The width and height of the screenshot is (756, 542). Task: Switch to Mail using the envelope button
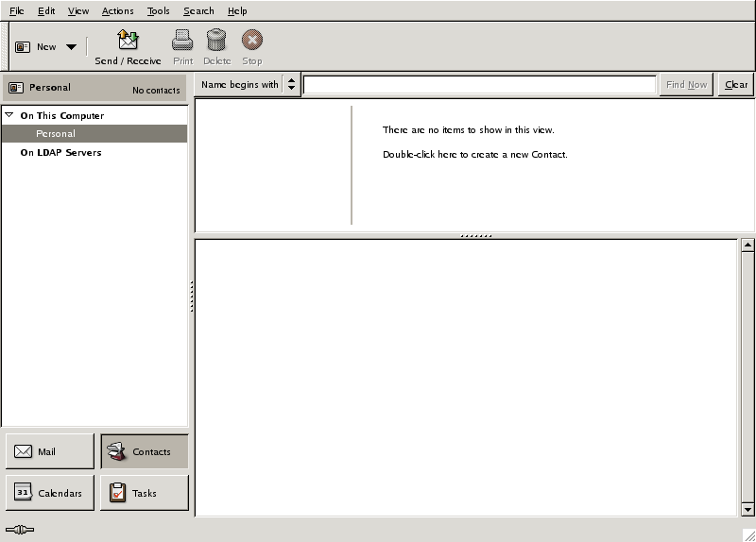coord(49,451)
